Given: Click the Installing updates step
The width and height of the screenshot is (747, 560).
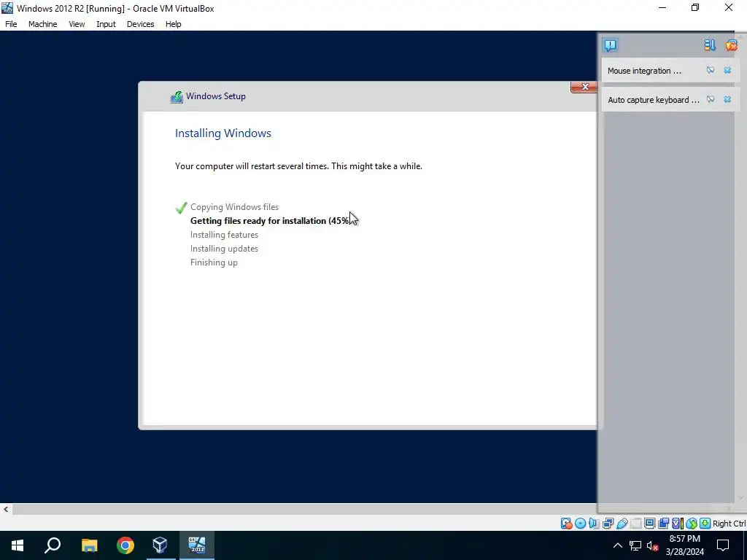Looking at the screenshot, I should click(x=224, y=249).
